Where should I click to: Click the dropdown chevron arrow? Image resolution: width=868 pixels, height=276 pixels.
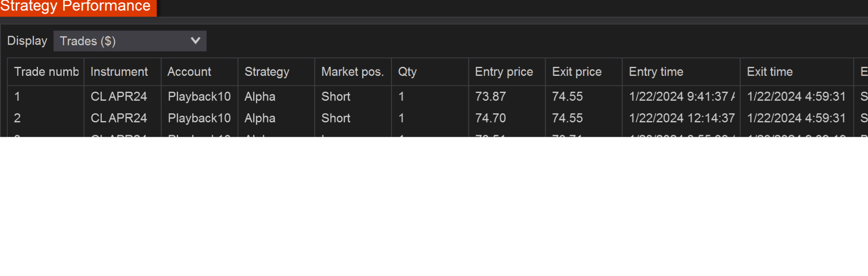click(195, 41)
